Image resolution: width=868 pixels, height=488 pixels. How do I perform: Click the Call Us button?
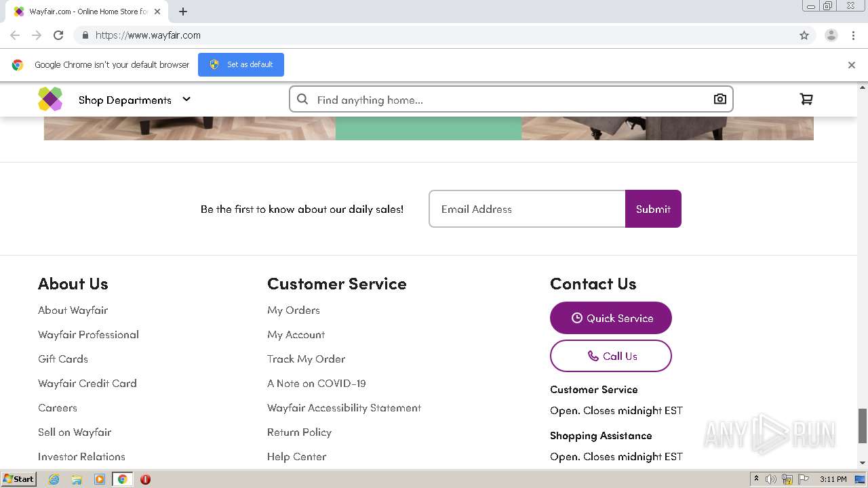611,356
